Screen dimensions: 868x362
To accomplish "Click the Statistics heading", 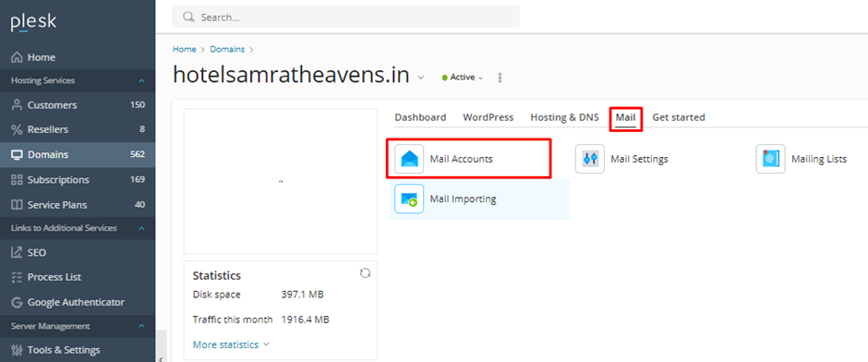I will coord(216,275).
